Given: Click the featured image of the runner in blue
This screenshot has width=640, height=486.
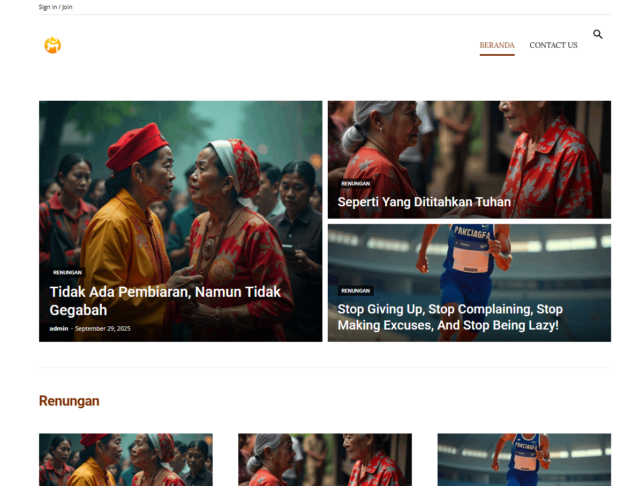Looking at the screenshot, I should (469, 255).
